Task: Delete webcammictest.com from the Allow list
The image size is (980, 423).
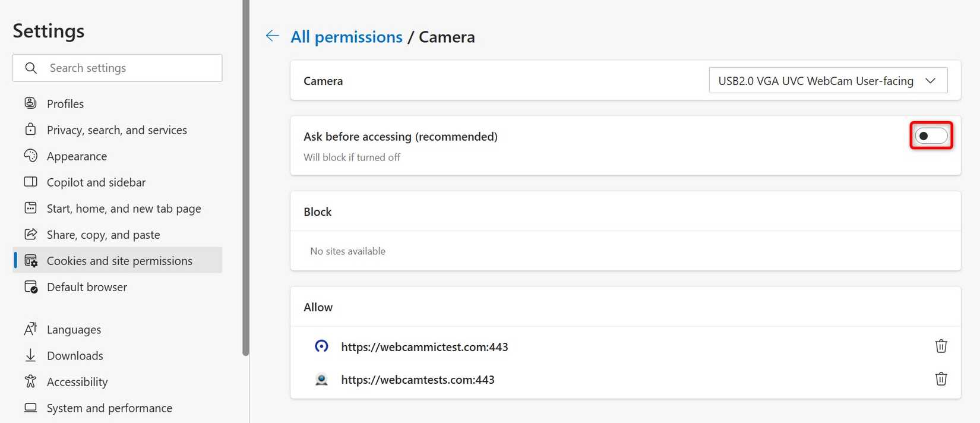Action: 941,346
